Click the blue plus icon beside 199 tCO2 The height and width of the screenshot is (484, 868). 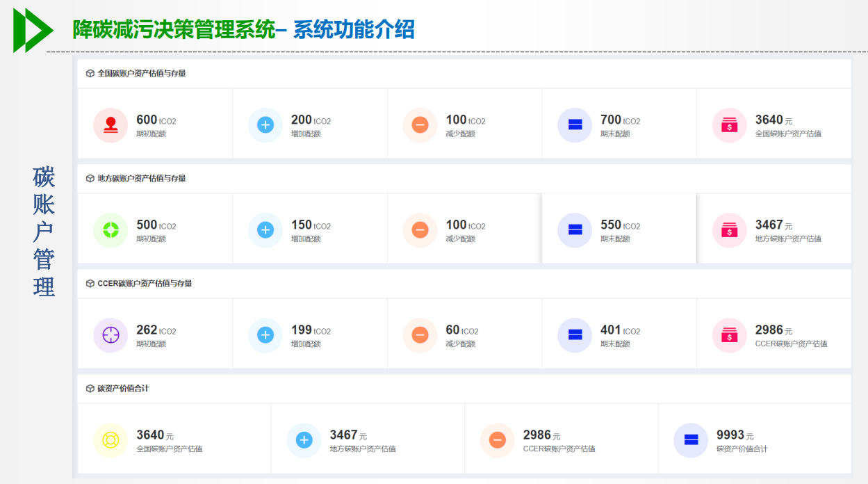(x=265, y=335)
